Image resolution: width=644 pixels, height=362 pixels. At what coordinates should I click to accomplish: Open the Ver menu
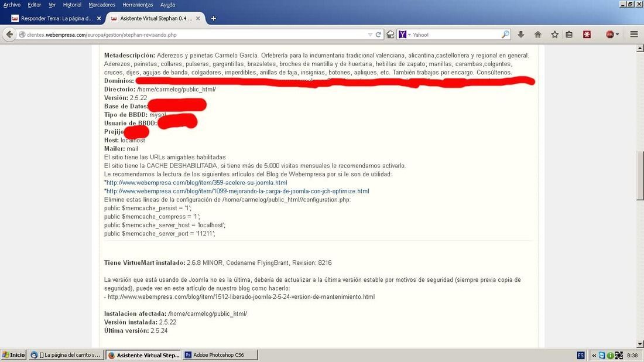52,5
